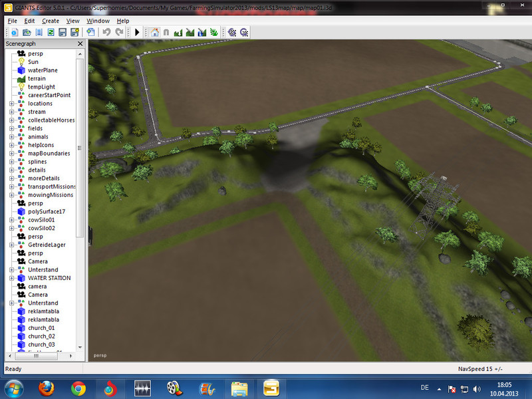The width and height of the screenshot is (532, 399).
Task: Click the Save toolbar icon
Action: coord(63,33)
